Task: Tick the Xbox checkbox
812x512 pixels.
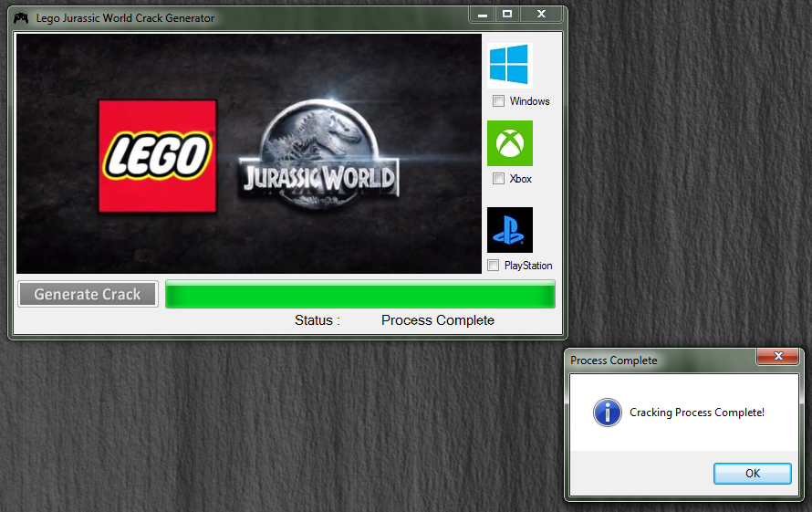Action: 498,179
